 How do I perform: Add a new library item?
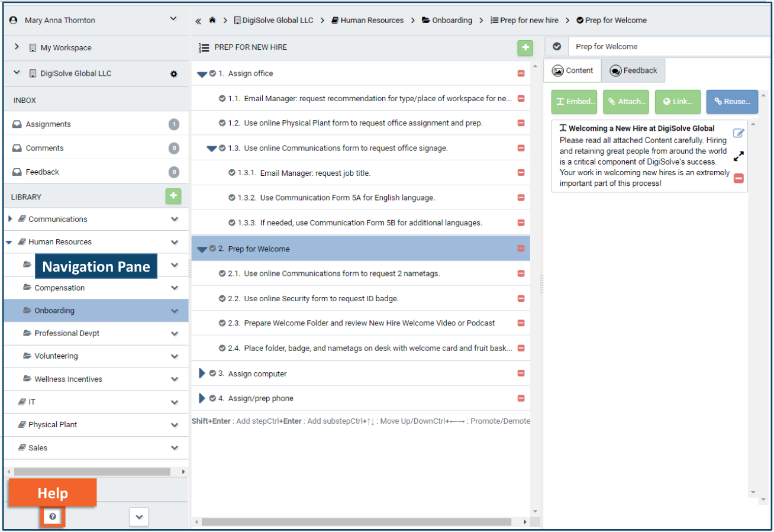coord(173,196)
